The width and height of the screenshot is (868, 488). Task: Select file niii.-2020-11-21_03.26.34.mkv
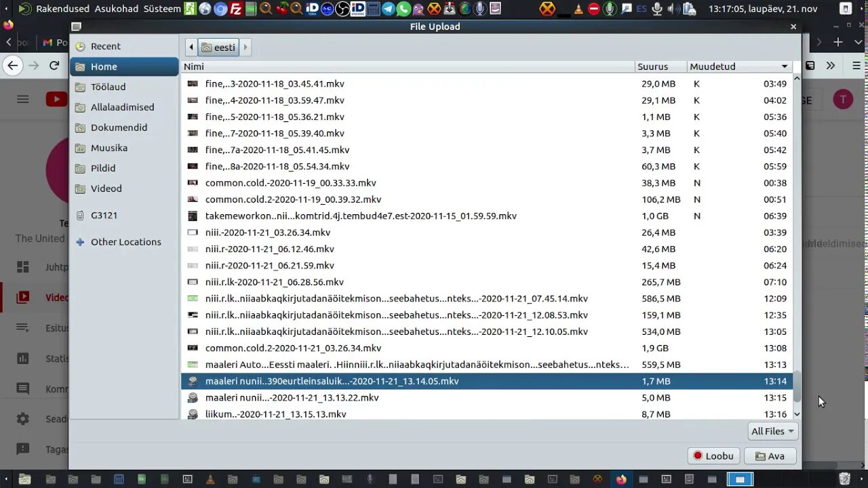486,232
